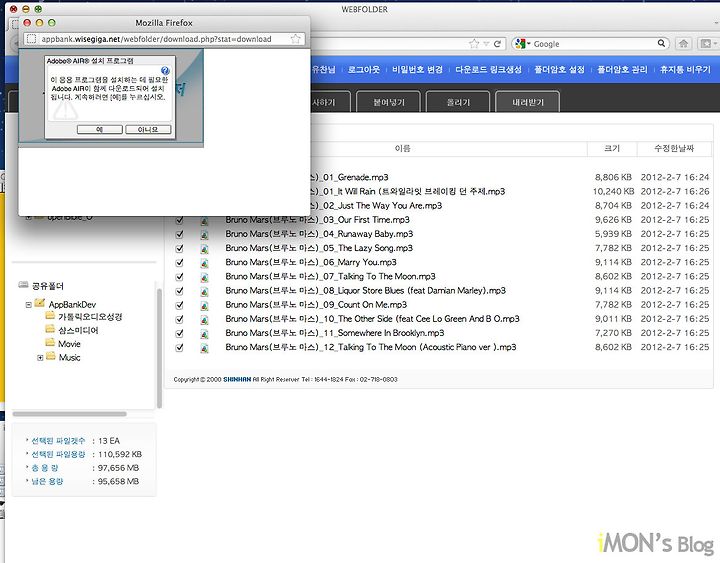Select the 올리기 upload tab
The height and width of the screenshot is (563, 720).
(458, 102)
